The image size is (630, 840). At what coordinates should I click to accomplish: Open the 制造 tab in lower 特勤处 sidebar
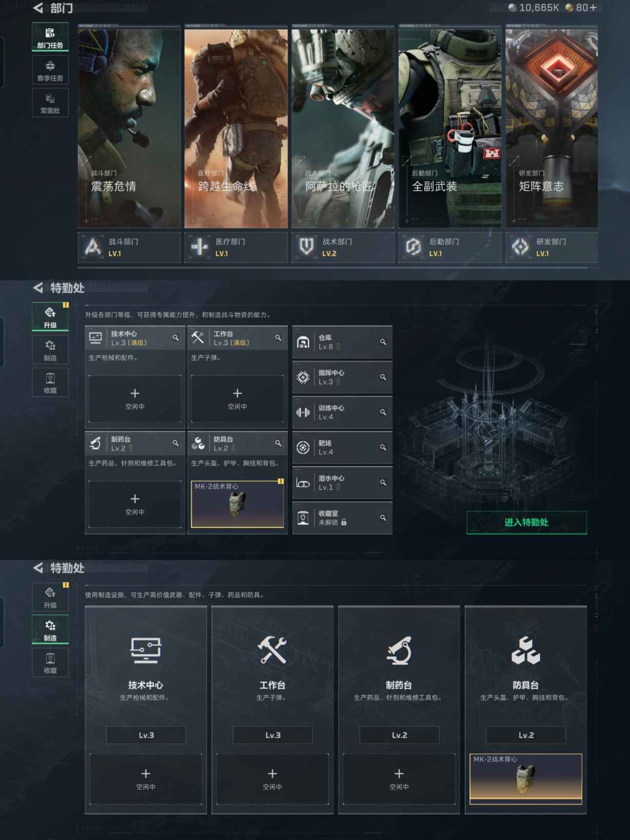click(50, 630)
